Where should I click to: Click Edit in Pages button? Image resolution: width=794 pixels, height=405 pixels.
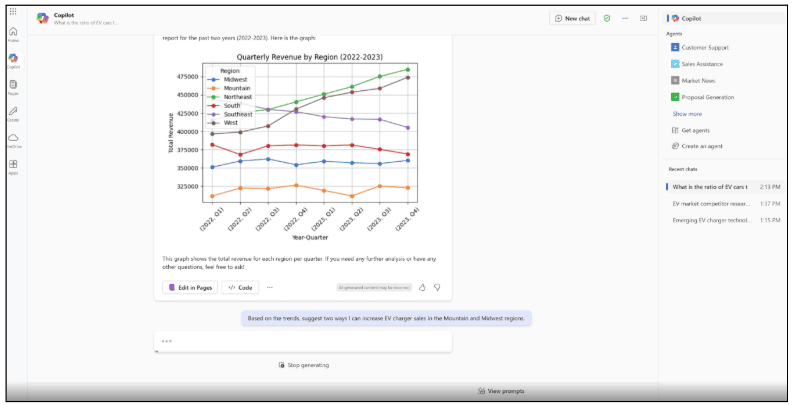coord(190,288)
